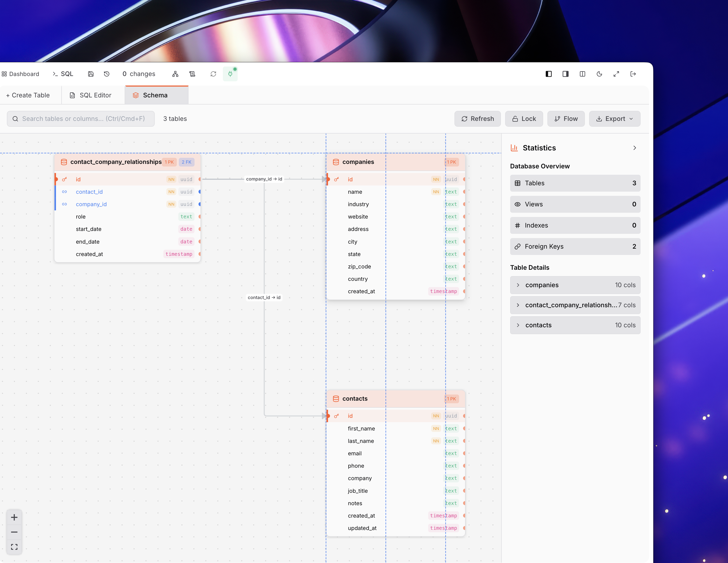Select the zip_code column in companies
Screen dimensions: 728x563
click(396, 267)
